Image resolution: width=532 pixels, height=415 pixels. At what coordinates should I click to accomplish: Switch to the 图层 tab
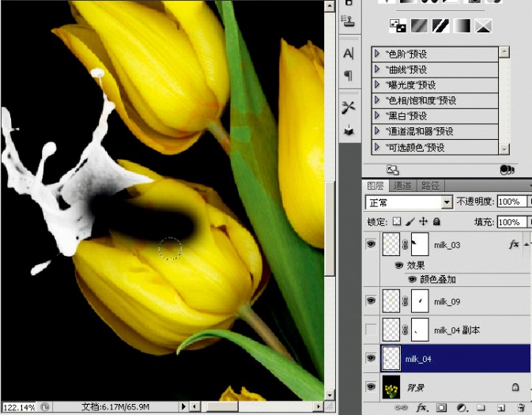[x=375, y=186]
